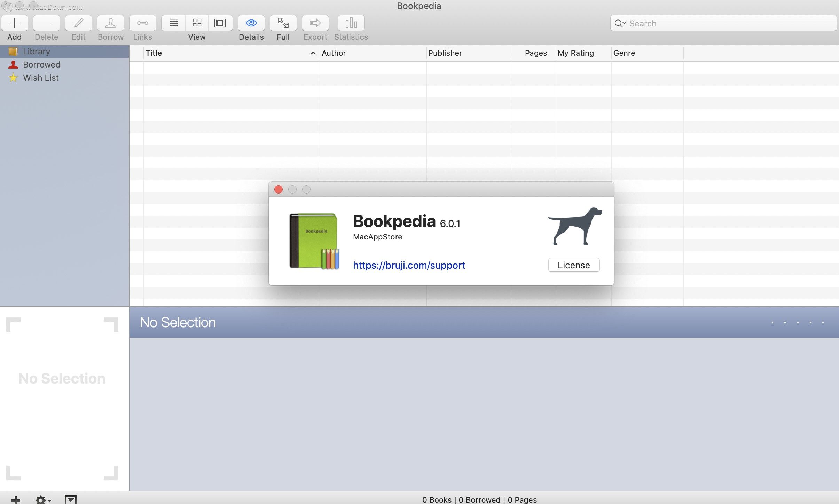This screenshot has width=839, height=504.
Task: Click the Edit pencil toolbar button
Action: [78, 23]
